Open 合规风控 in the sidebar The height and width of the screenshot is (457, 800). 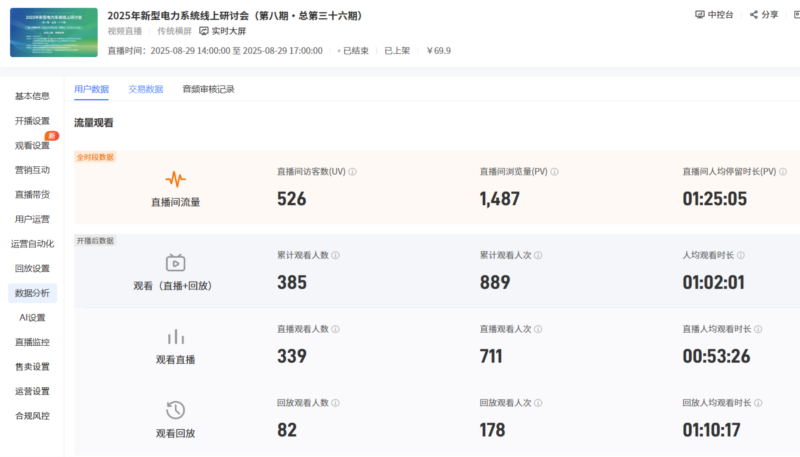(x=32, y=416)
